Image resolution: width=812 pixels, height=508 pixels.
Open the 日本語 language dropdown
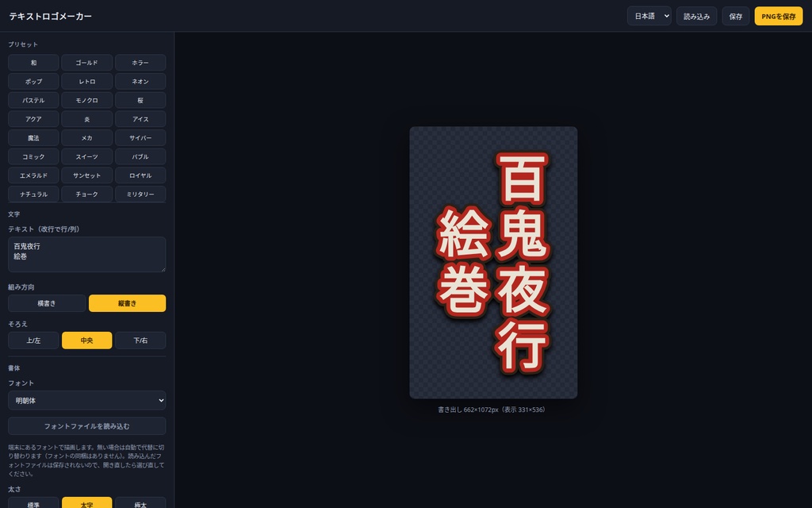click(x=649, y=16)
